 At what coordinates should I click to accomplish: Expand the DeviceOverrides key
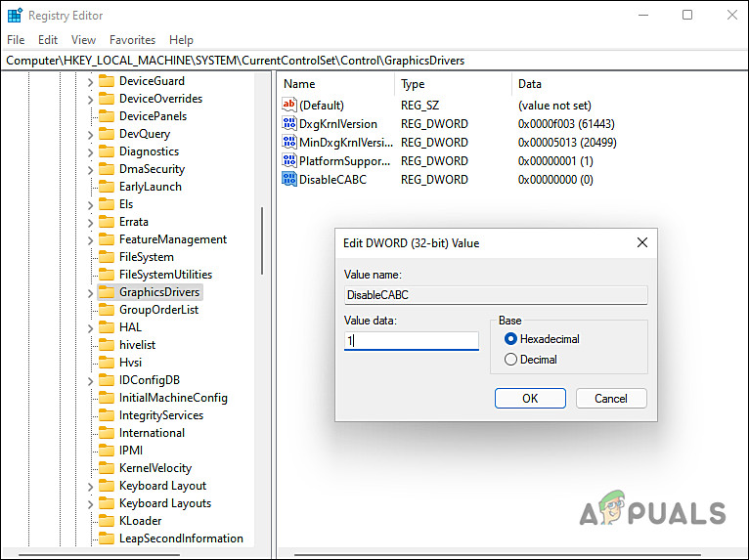point(90,100)
